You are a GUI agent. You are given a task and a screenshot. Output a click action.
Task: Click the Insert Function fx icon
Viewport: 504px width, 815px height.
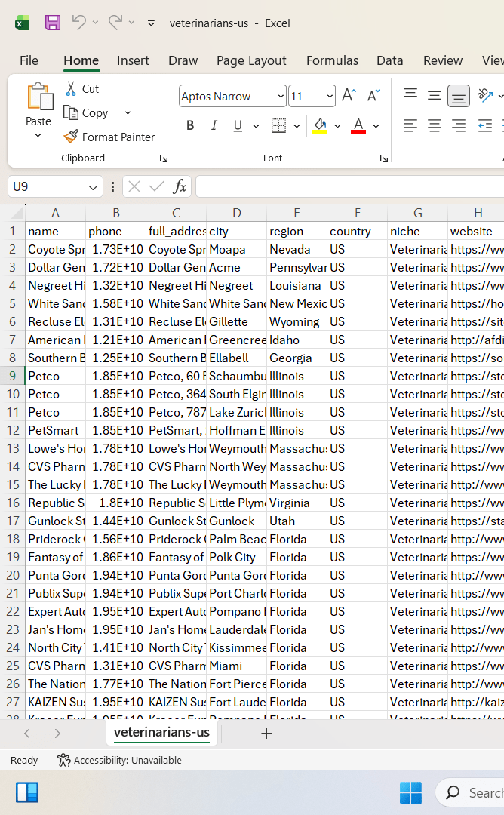point(180,186)
